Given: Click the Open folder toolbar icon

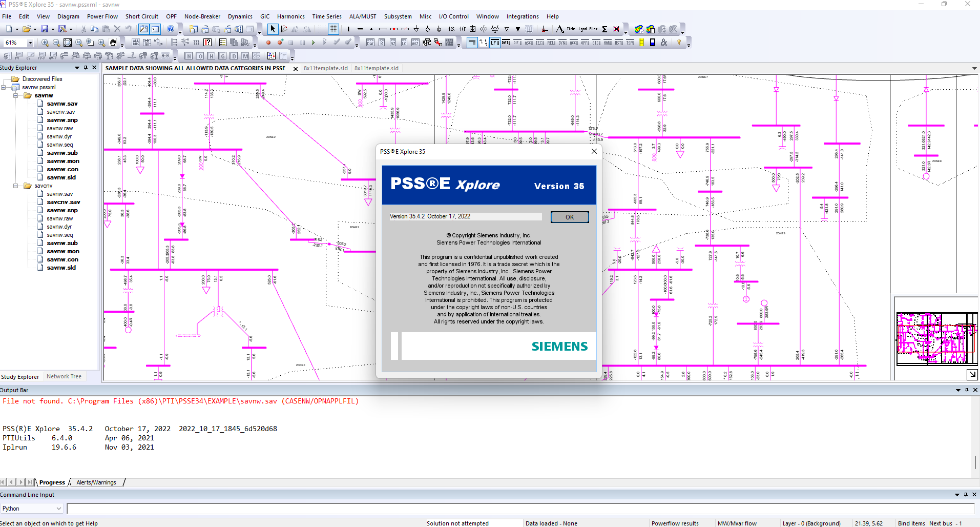Looking at the screenshot, I should pyautogui.click(x=26, y=29).
